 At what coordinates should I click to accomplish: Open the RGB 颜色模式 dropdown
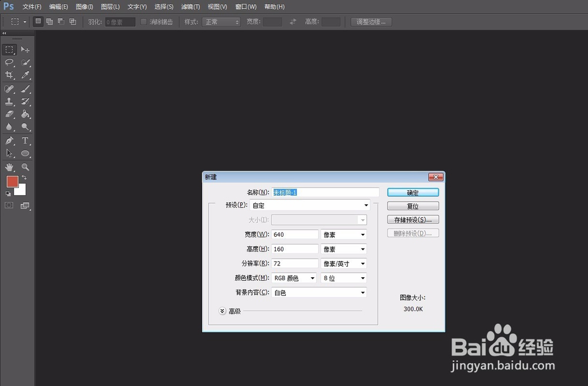(x=294, y=277)
